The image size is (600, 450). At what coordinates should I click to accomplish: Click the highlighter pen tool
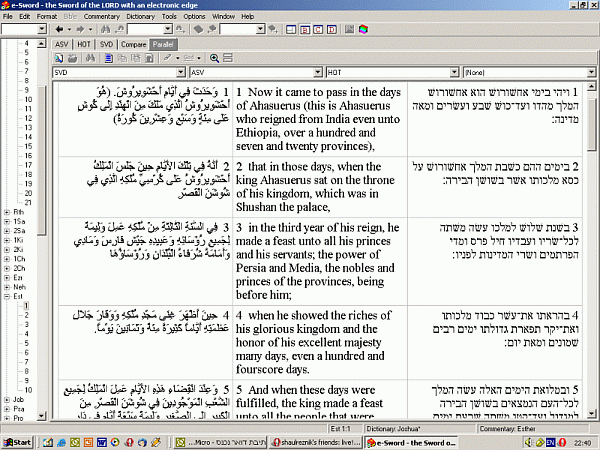pyautogui.click(x=168, y=58)
